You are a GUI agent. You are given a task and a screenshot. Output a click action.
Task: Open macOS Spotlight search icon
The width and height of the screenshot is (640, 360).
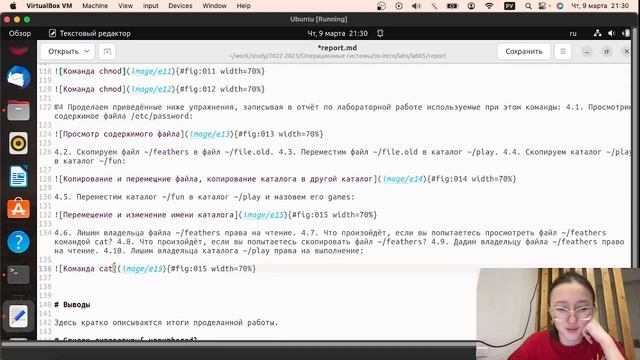click(x=528, y=6)
